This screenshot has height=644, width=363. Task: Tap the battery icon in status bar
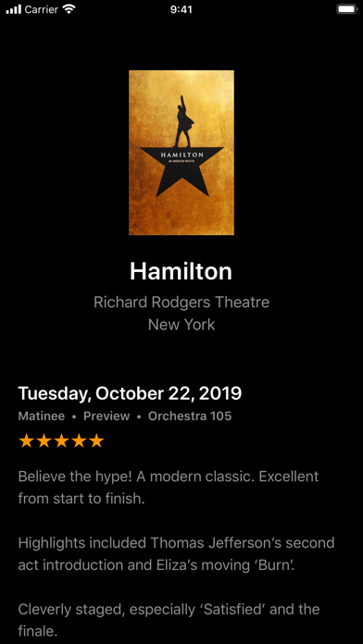tap(346, 9)
